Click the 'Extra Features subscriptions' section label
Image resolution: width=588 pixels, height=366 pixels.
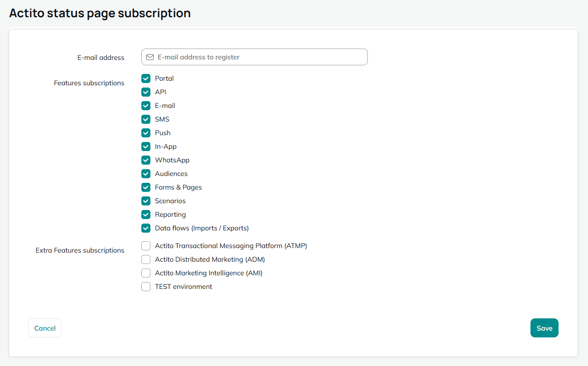80,250
